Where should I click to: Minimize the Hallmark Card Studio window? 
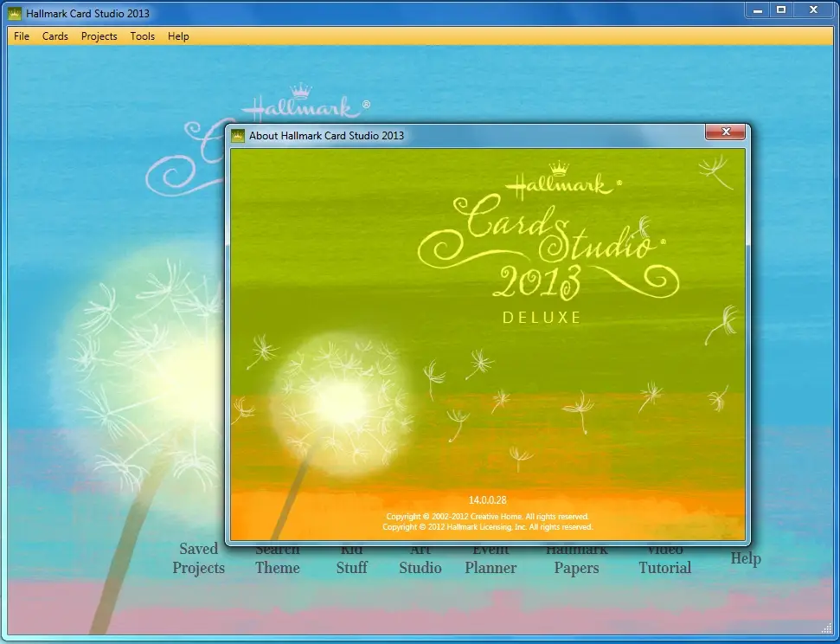coord(758,10)
